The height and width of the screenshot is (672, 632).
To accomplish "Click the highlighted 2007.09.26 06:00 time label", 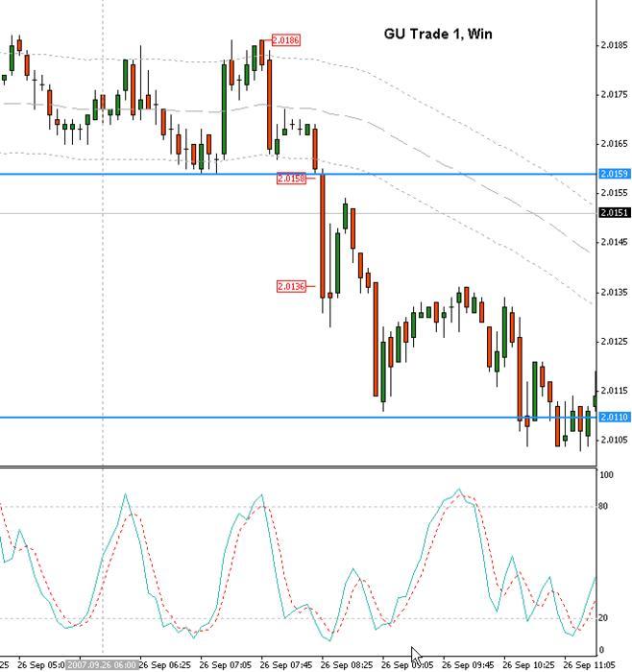I will [x=102, y=665].
